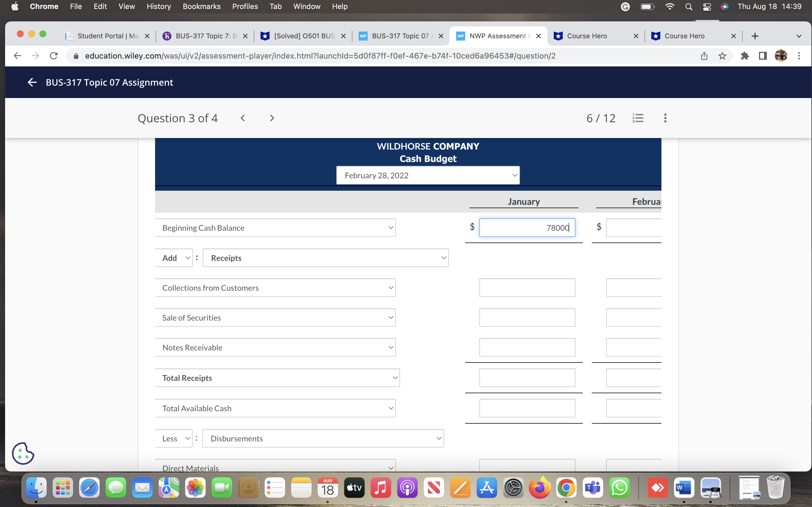The height and width of the screenshot is (507, 812).
Task: Open the Bookmarks menu
Action: [x=201, y=6]
